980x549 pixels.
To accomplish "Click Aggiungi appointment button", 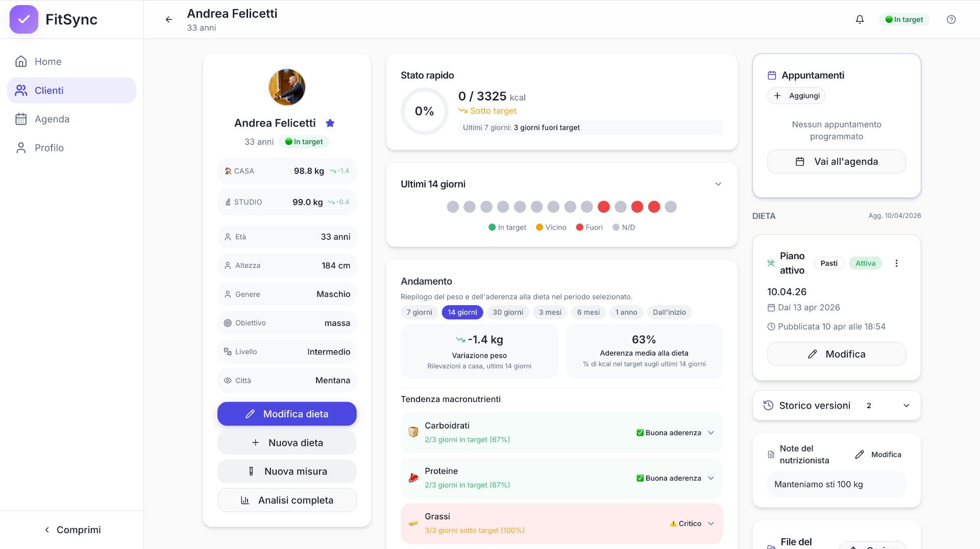I will point(796,96).
